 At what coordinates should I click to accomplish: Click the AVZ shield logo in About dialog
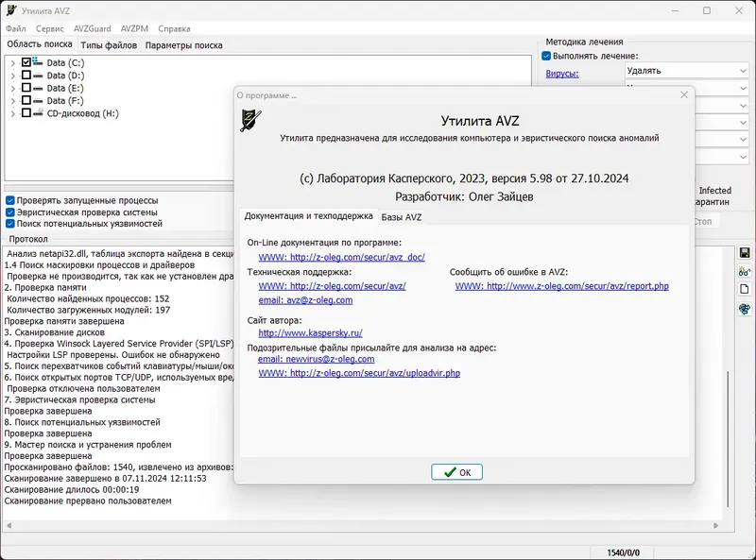[250, 121]
